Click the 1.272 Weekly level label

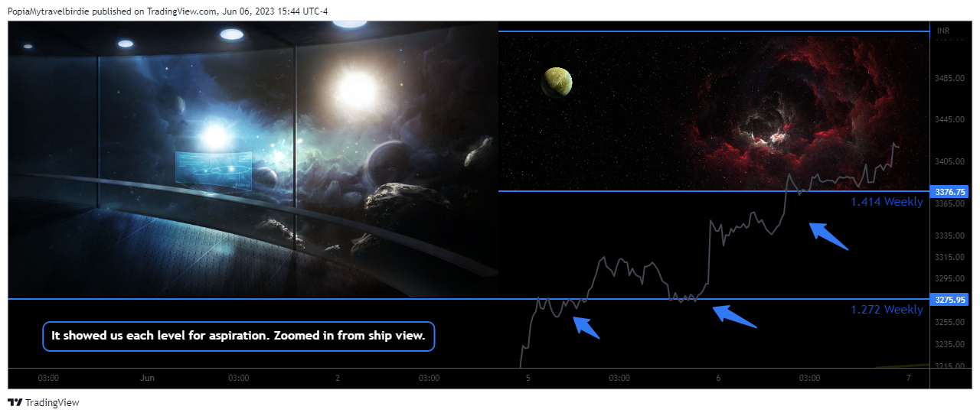coord(887,310)
